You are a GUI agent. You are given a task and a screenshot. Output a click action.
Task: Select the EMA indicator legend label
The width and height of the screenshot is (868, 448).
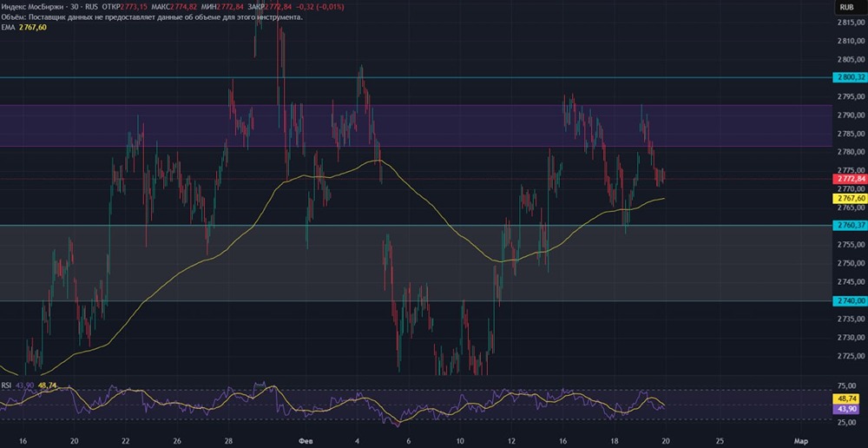pos(9,27)
